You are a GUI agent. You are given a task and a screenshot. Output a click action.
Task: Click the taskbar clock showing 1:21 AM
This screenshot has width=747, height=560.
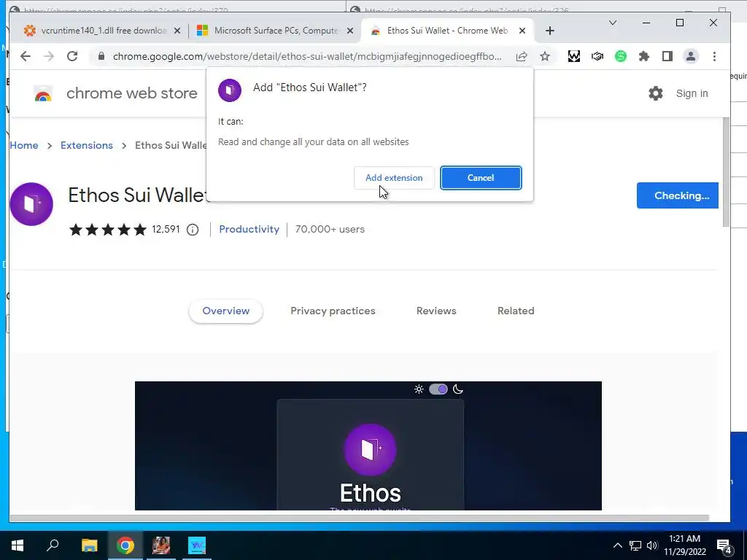[x=684, y=545]
